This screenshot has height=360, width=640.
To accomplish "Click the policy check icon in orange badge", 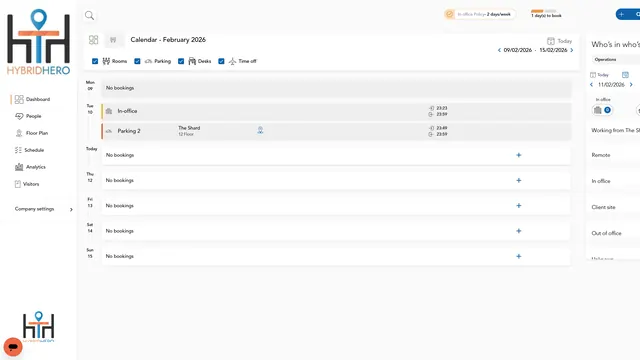I will pyautogui.click(x=449, y=14).
